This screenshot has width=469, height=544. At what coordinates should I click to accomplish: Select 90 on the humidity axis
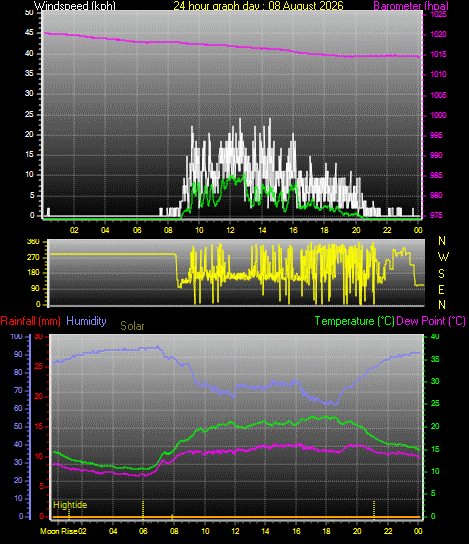(18, 354)
